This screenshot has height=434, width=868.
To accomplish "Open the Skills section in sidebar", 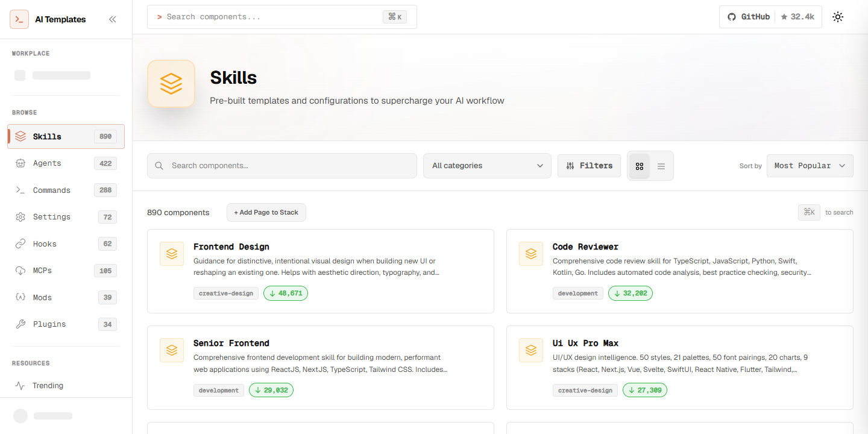I will tap(66, 136).
